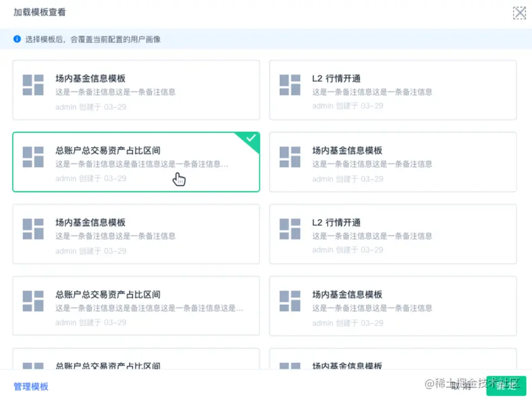Cancel with the 取消 button
This screenshot has width=532, height=401.
pos(462,385)
